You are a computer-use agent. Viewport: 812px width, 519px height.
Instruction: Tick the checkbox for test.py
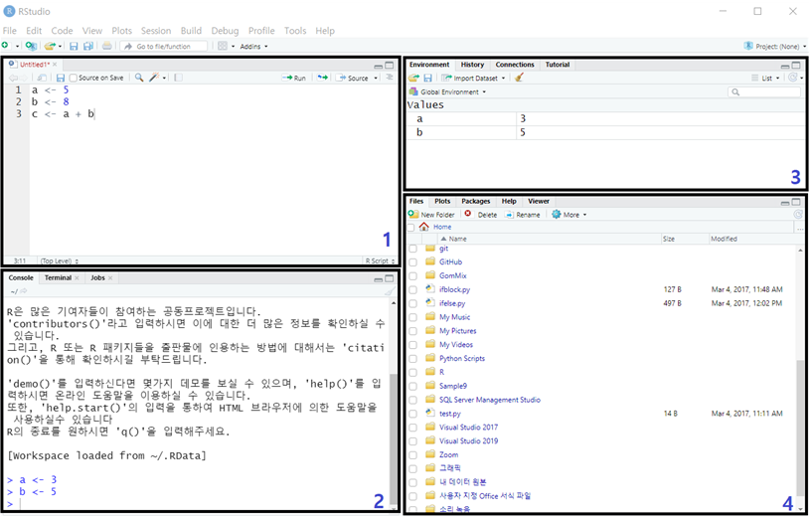click(412, 414)
